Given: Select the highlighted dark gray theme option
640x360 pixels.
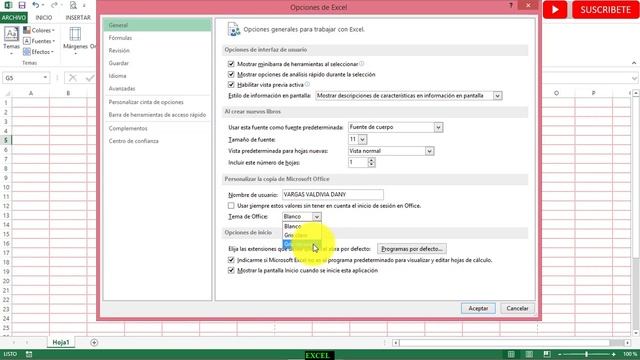Looking at the screenshot, I should 302,244.
